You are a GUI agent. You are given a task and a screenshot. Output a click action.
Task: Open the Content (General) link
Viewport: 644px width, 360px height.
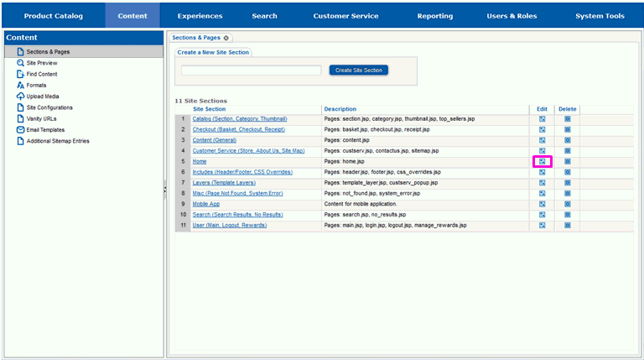215,140
